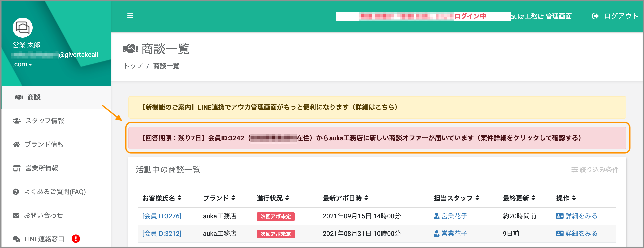Click 営業 太郎 user name in sidebar
Screen dimensions: 644x248
[26, 45]
